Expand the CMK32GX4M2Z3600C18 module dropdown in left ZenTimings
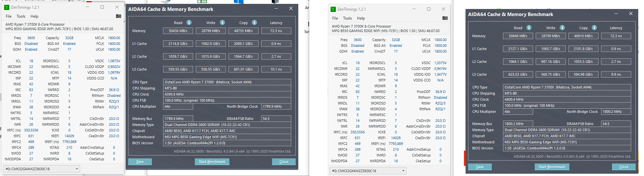The width and height of the screenshot is (644, 176). pyautogui.click(x=41, y=169)
